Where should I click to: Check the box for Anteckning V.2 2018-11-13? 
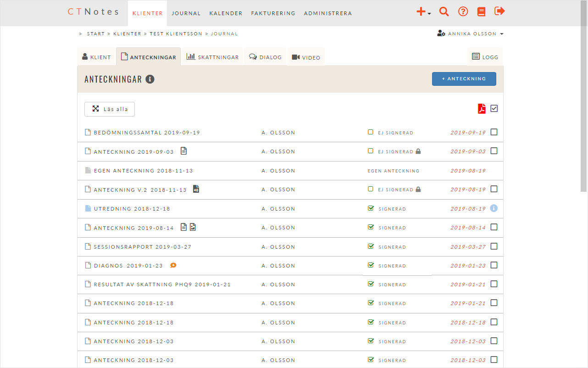tap(494, 189)
